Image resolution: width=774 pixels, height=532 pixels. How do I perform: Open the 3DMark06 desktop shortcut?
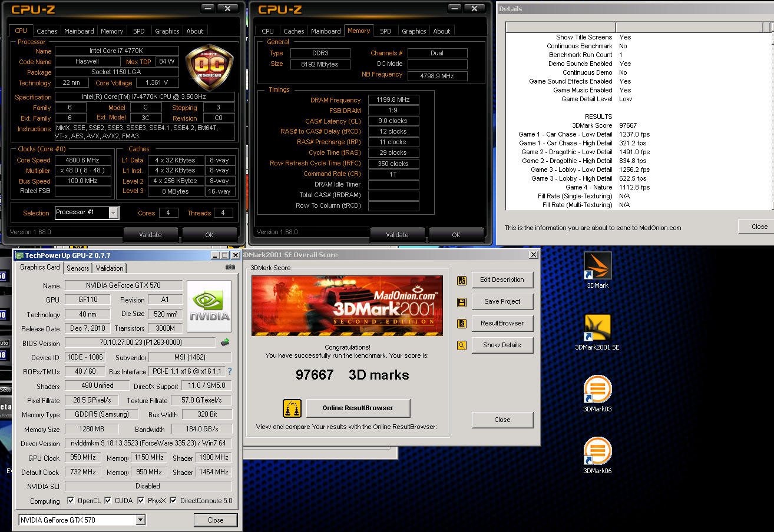point(597,455)
